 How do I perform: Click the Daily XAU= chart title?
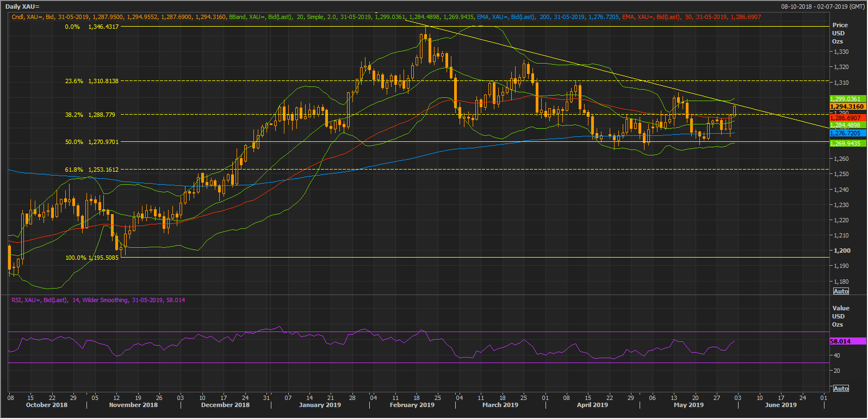(x=22, y=7)
